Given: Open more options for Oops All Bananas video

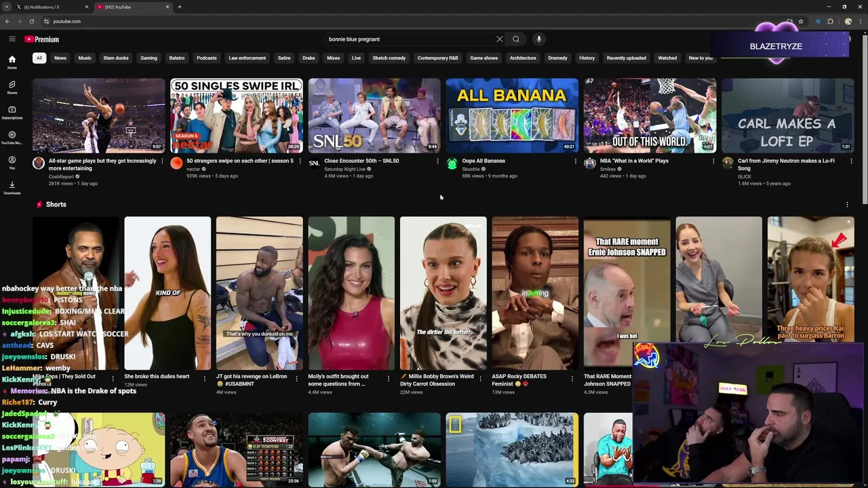Looking at the screenshot, I should click(576, 161).
